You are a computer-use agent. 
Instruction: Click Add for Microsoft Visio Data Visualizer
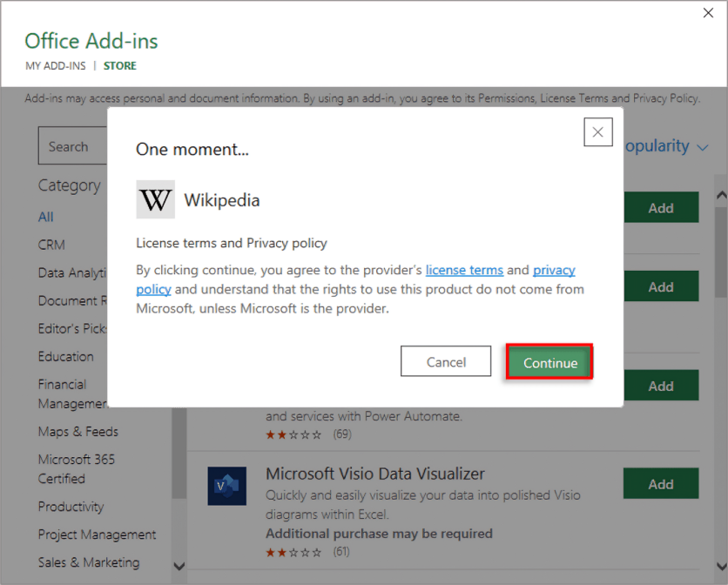point(661,484)
